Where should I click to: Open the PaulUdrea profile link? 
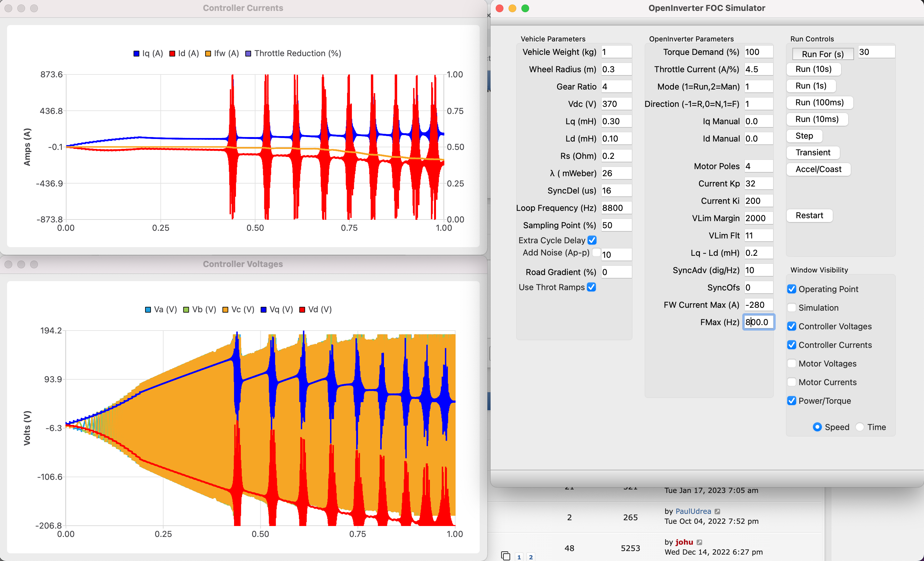tap(693, 511)
